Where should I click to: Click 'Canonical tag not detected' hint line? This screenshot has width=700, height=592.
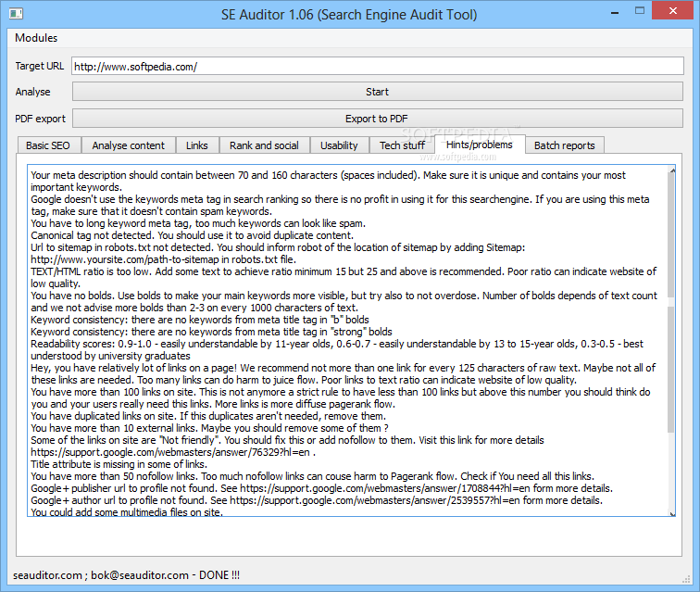[192, 235]
